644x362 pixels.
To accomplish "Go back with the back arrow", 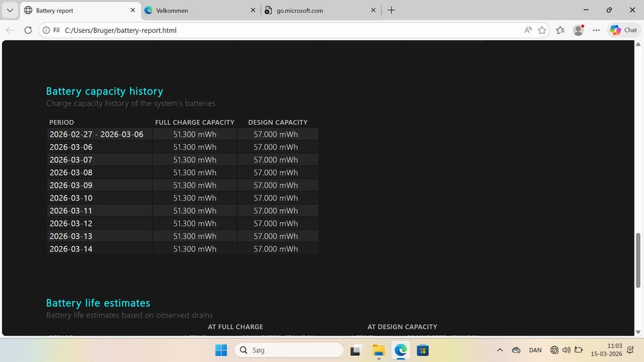I will (x=10, y=30).
